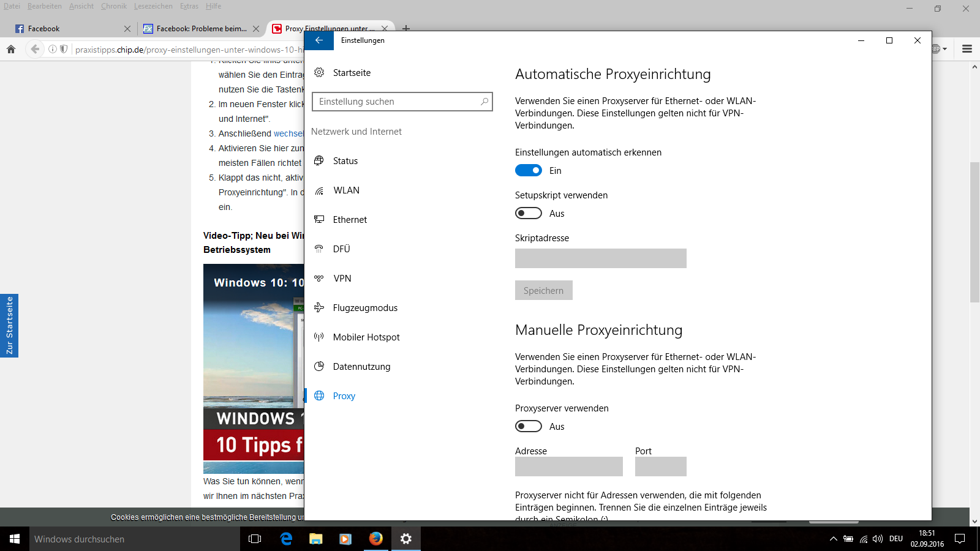
Task: Open File Explorer from taskbar
Action: pyautogui.click(x=316, y=539)
